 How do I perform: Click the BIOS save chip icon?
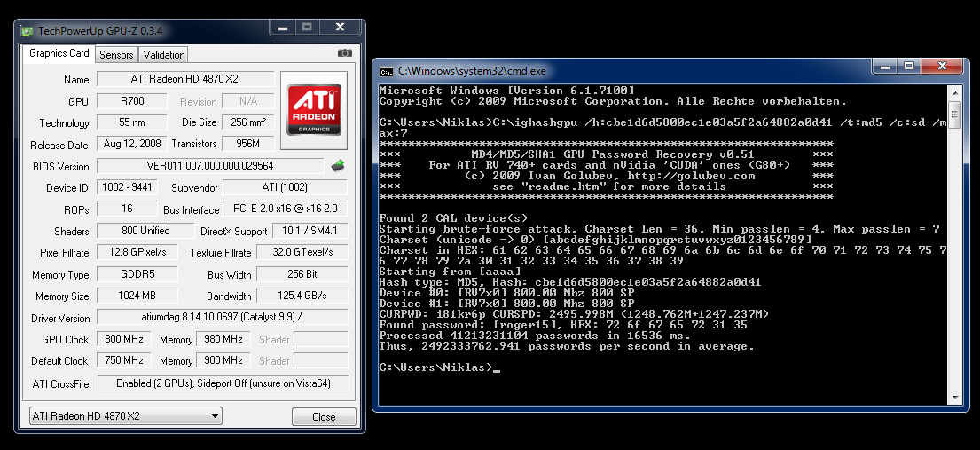coord(338,166)
